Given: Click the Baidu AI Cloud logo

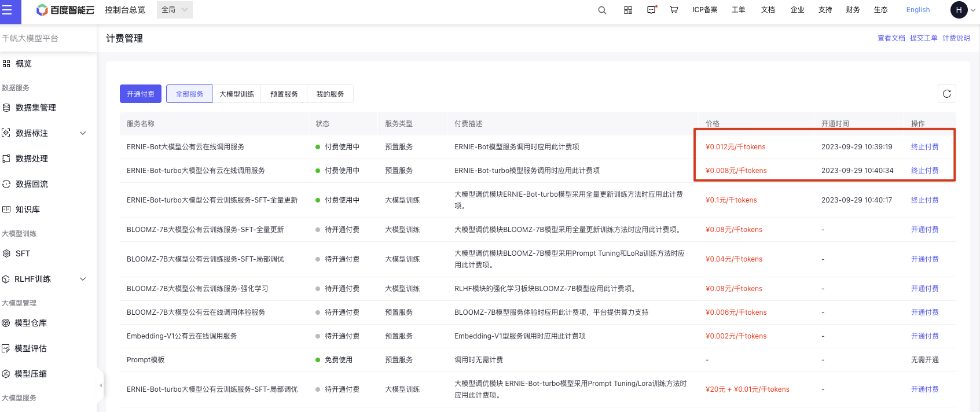Looking at the screenshot, I should click(x=65, y=10).
